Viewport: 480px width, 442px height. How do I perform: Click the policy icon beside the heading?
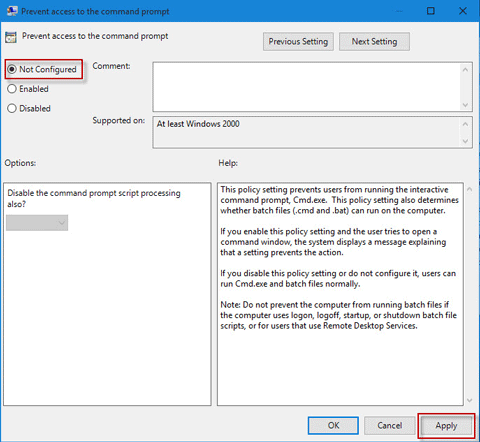point(11,37)
